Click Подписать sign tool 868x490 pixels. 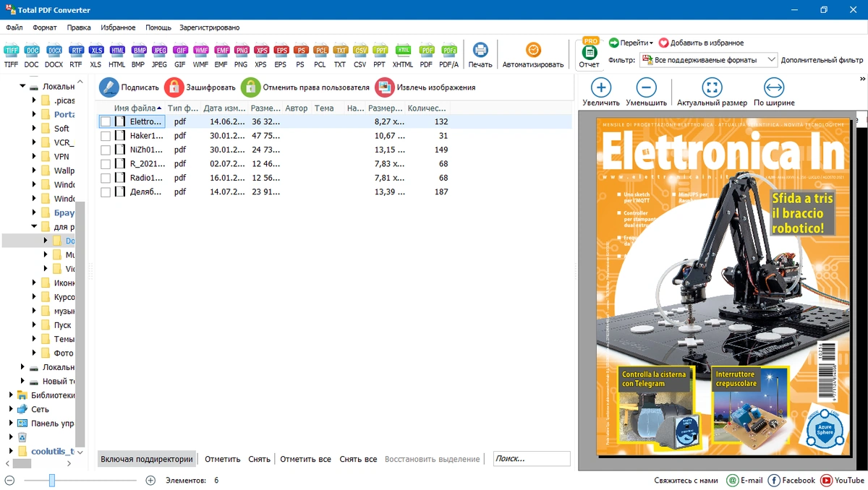tap(129, 87)
